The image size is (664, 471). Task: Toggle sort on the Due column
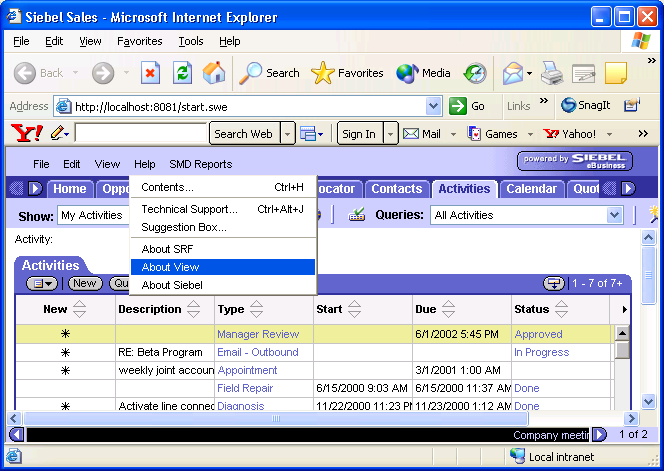[x=448, y=309]
